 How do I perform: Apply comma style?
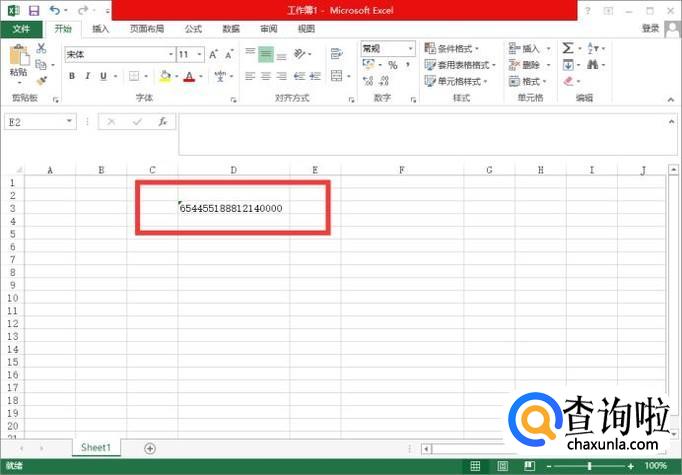(408, 65)
